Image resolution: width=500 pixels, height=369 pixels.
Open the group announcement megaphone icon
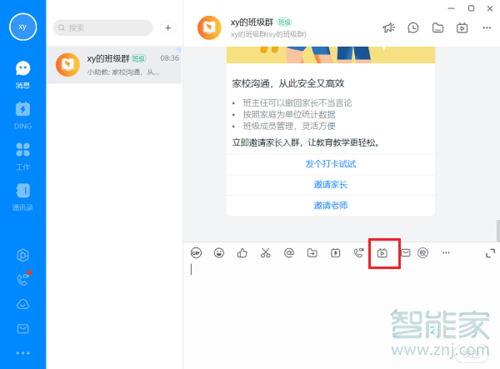(x=389, y=28)
